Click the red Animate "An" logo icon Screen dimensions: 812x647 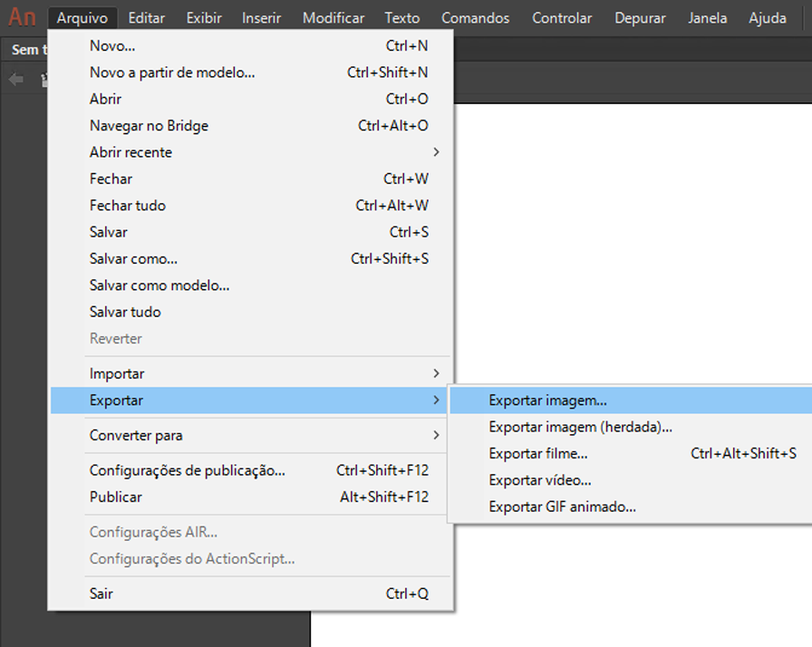pyautogui.click(x=21, y=15)
